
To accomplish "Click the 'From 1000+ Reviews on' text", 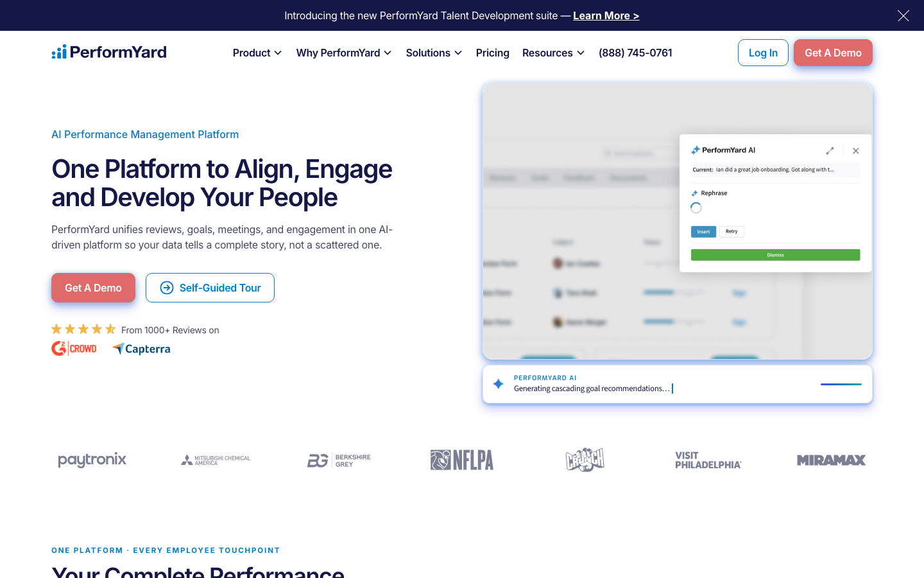I will 170,330.
